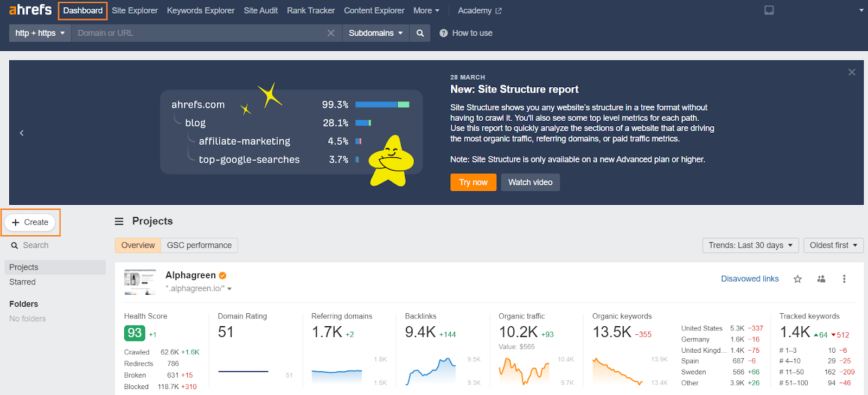Image resolution: width=868 pixels, height=395 pixels.
Task: Expand the *.alphagreen.io/* scope dropdown
Action: coord(199,288)
